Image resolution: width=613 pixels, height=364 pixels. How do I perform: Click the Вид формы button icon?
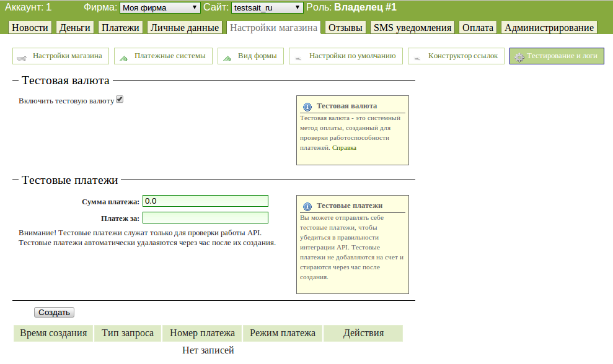[227, 57]
